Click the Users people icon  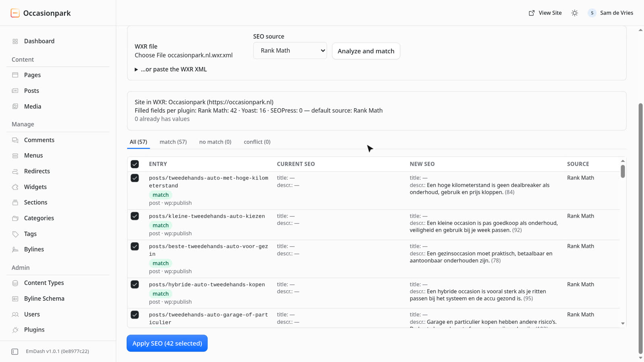pyautogui.click(x=15, y=315)
